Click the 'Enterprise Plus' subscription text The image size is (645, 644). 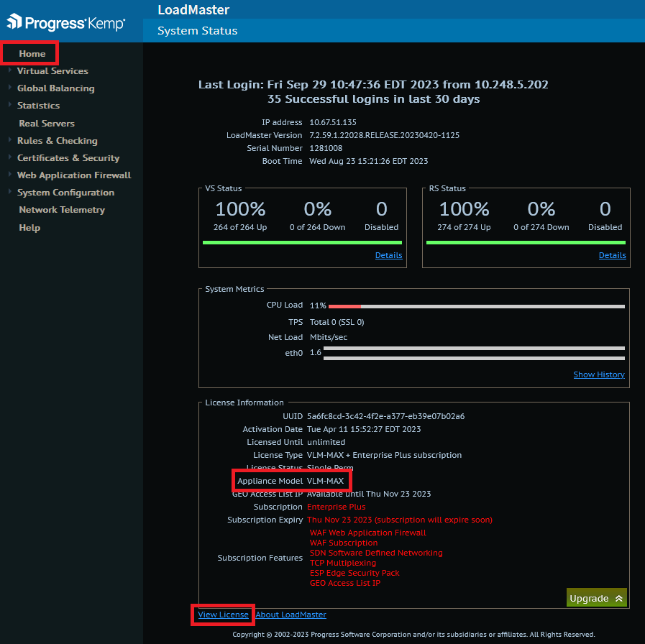[336, 507]
